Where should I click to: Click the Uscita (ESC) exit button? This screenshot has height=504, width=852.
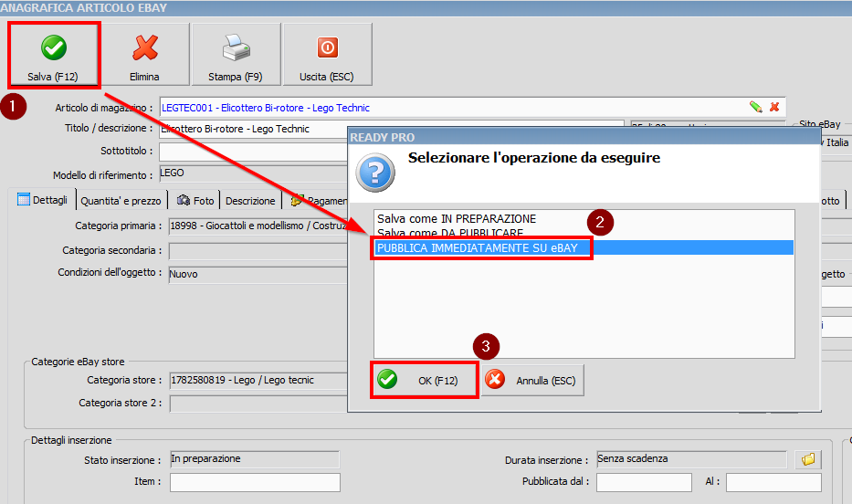tap(327, 54)
